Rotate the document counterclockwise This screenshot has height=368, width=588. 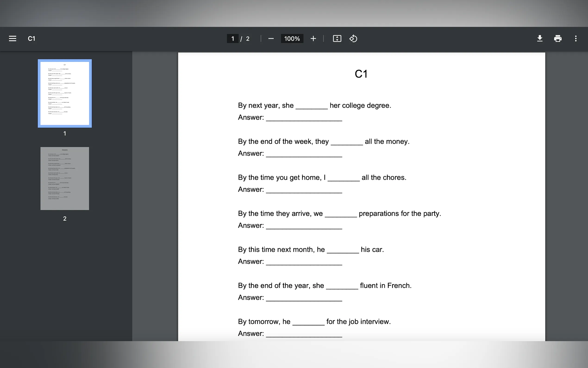(x=353, y=38)
